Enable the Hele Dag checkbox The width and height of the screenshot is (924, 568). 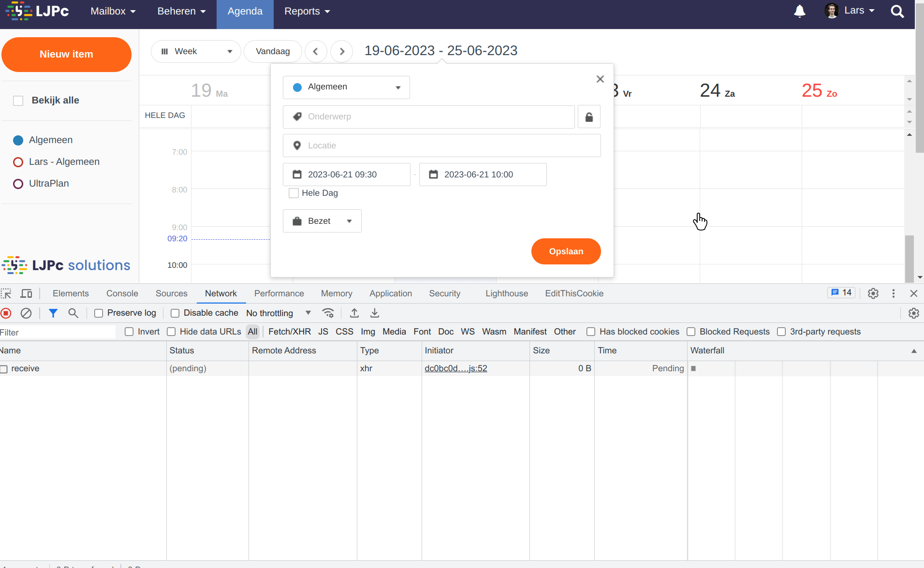click(x=293, y=193)
